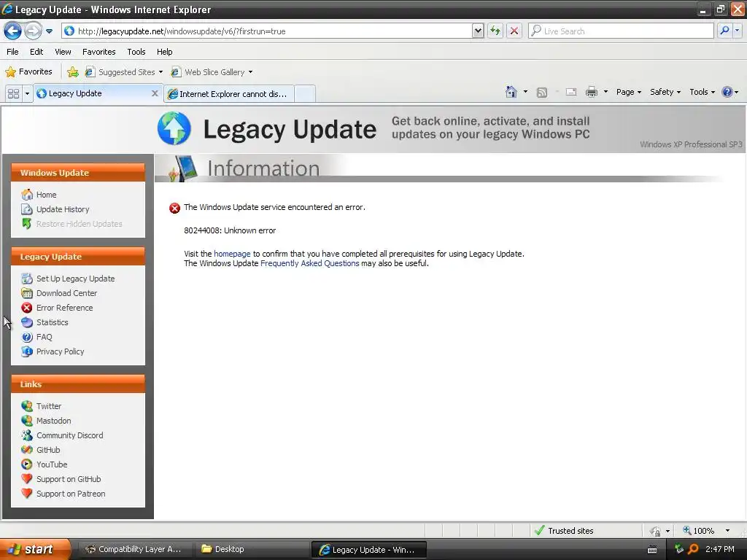This screenshot has width=747, height=560.
Task: Open the Tools menu in menu bar
Action: coord(136,52)
